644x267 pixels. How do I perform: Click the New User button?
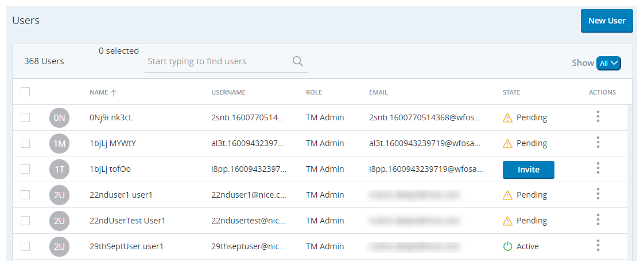tap(606, 21)
